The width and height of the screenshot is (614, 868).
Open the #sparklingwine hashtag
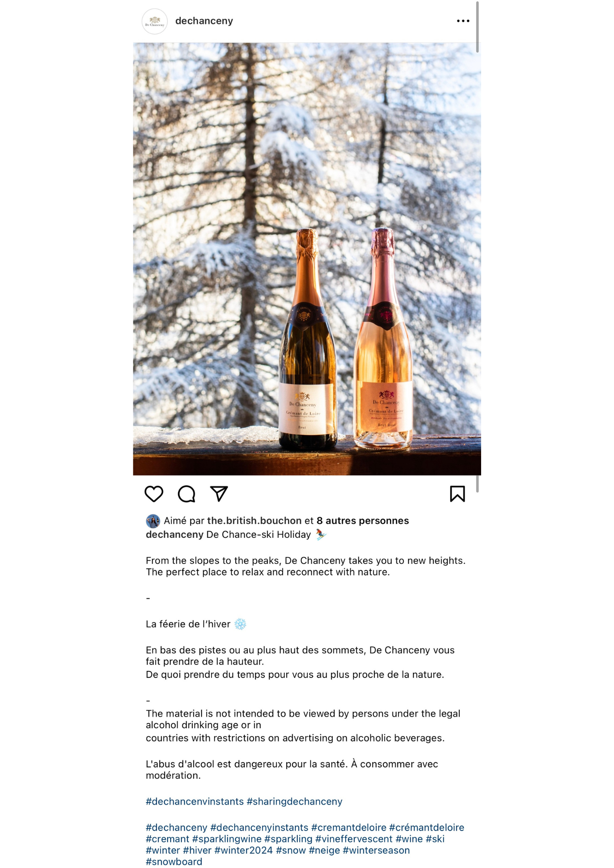pos(227,839)
